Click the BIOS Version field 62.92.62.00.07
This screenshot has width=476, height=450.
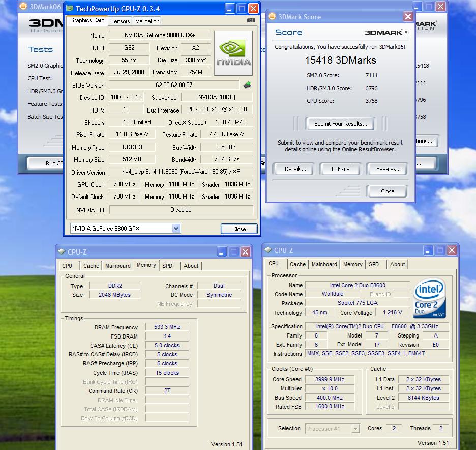[x=174, y=85]
